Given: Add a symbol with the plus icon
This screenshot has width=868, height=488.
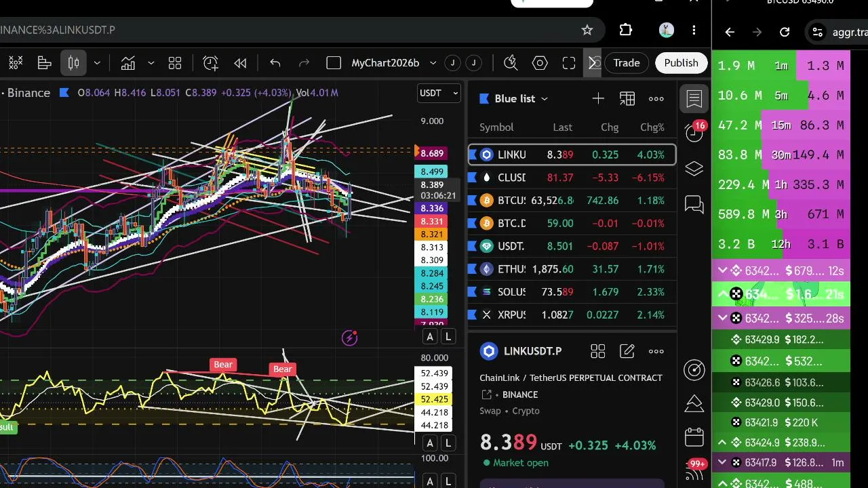Looking at the screenshot, I should 598,99.
